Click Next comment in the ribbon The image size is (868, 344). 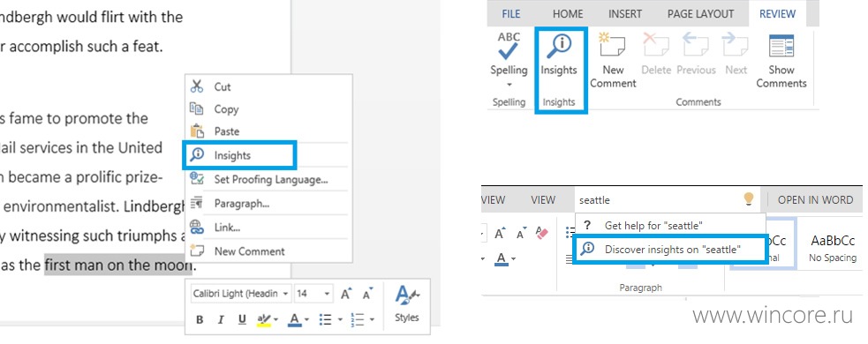tap(736, 54)
